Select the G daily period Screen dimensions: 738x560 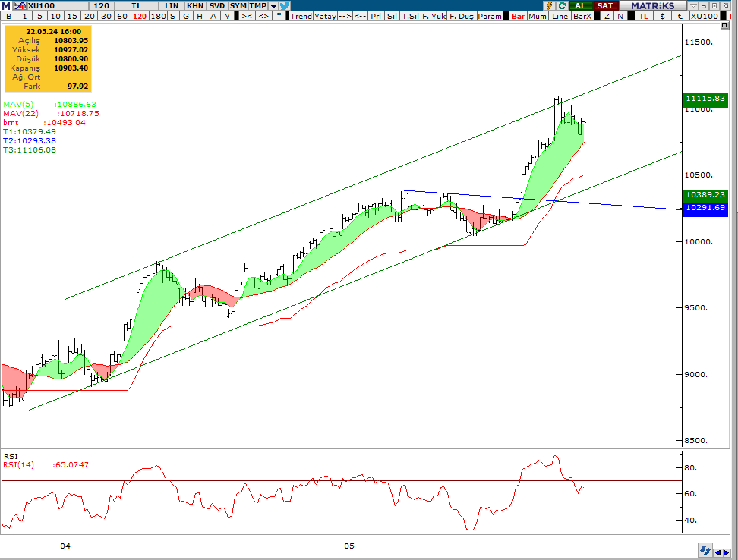186,16
